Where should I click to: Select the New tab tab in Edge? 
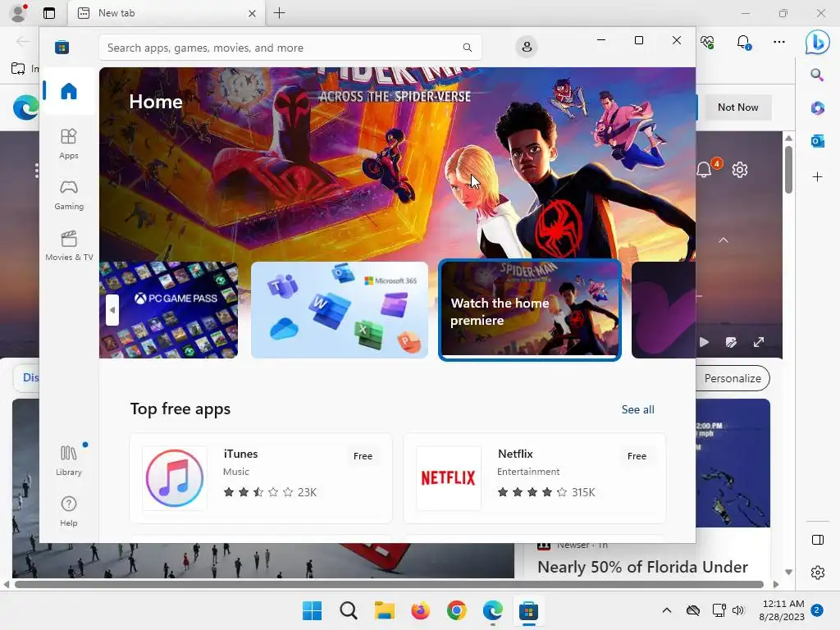click(167, 13)
